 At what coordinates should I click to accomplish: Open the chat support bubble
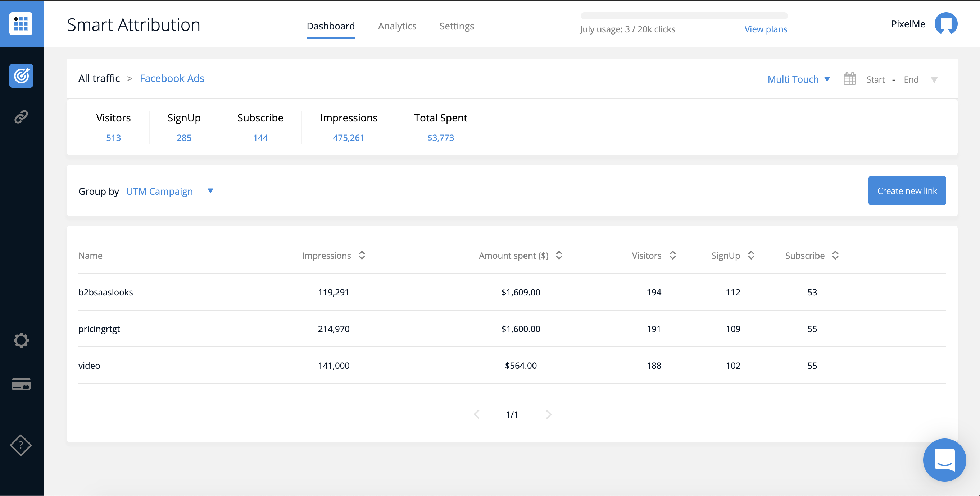click(x=944, y=459)
